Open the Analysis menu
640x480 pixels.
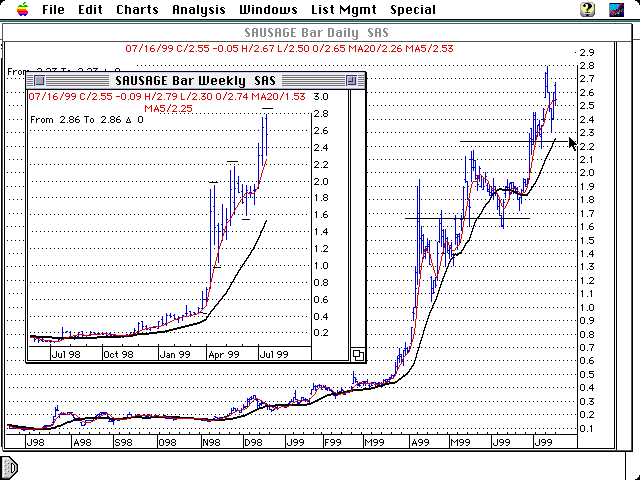click(198, 10)
